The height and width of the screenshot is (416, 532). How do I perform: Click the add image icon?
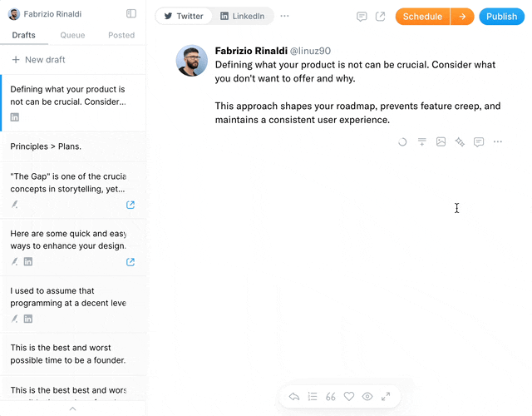point(441,142)
